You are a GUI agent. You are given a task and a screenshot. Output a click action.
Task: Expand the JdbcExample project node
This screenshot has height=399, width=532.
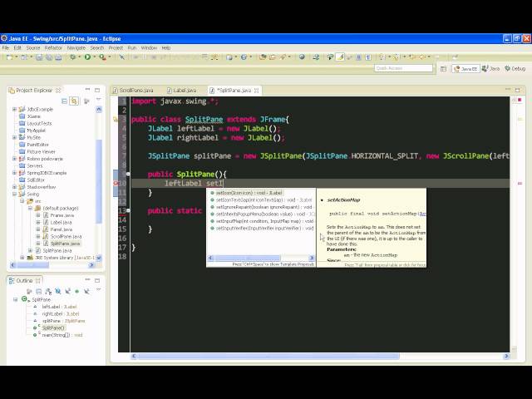(x=14, y=109)
